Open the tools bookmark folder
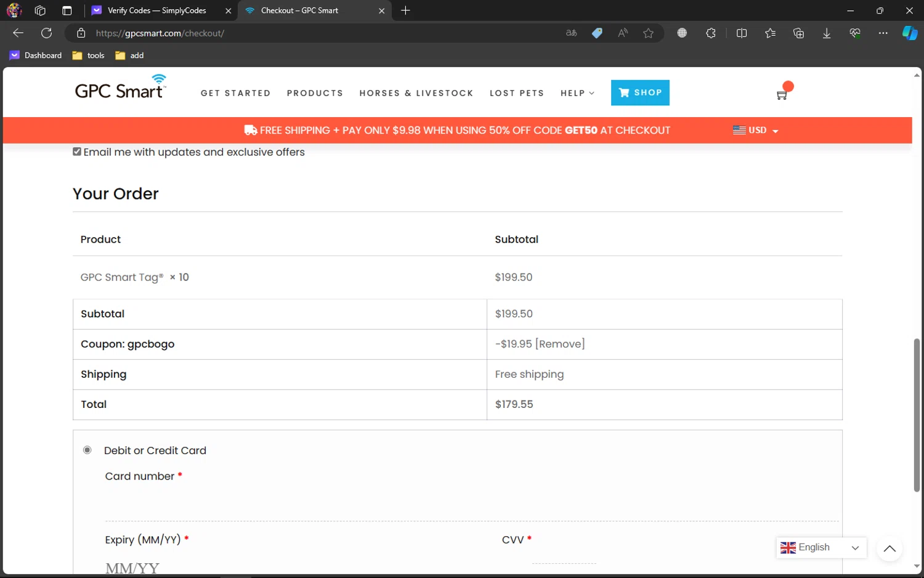The height and width of the screenshot is (578, 924). point(89,55)
